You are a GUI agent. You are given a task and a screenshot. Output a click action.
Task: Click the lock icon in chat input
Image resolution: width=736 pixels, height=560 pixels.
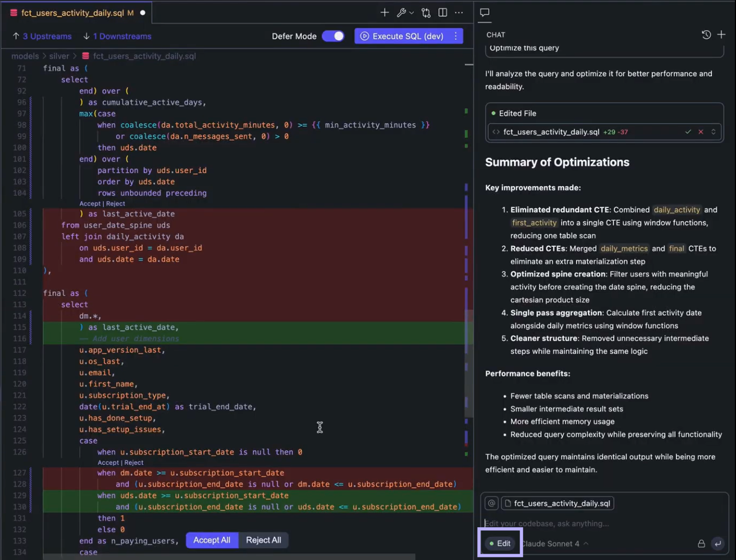[x=702, y=544]
